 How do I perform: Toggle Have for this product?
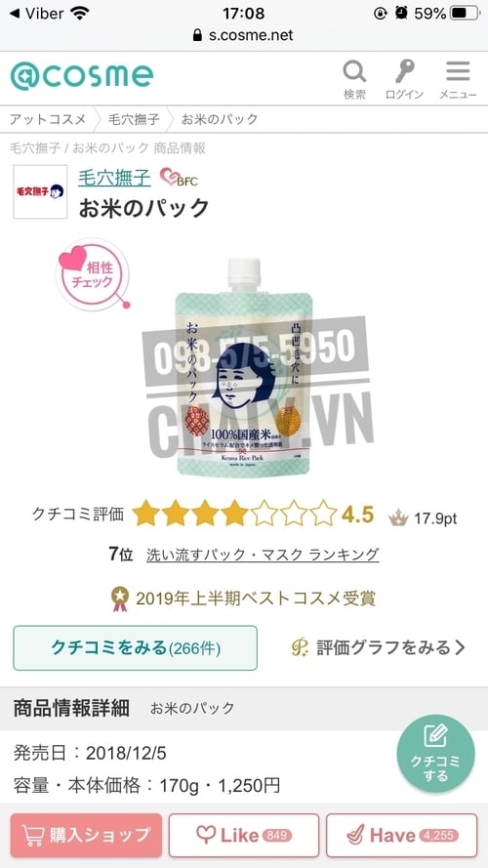(402, 836)
